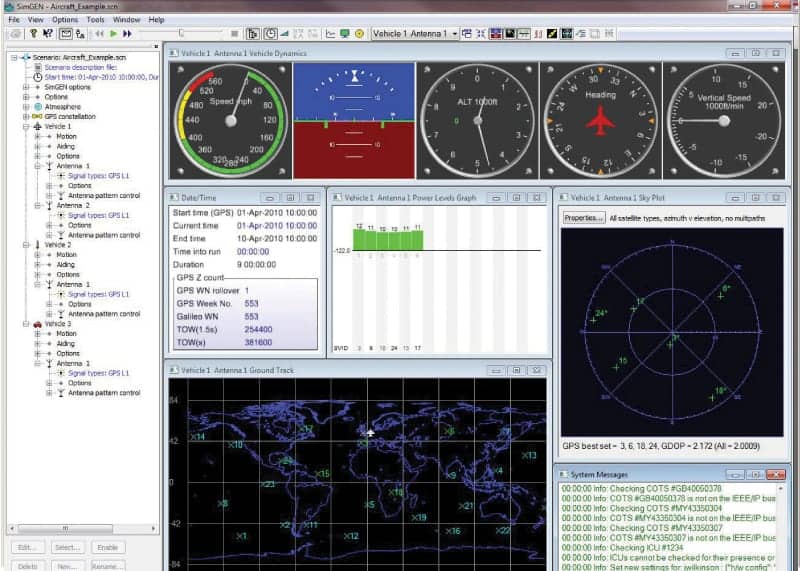The image size is (800, 571).
Task: Click the System Messages scroll-up arrow
Action: [780, 489]
